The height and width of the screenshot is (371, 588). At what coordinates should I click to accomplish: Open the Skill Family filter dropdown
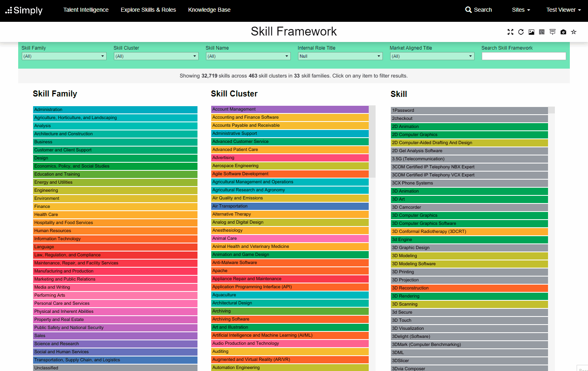pos(64,56)
